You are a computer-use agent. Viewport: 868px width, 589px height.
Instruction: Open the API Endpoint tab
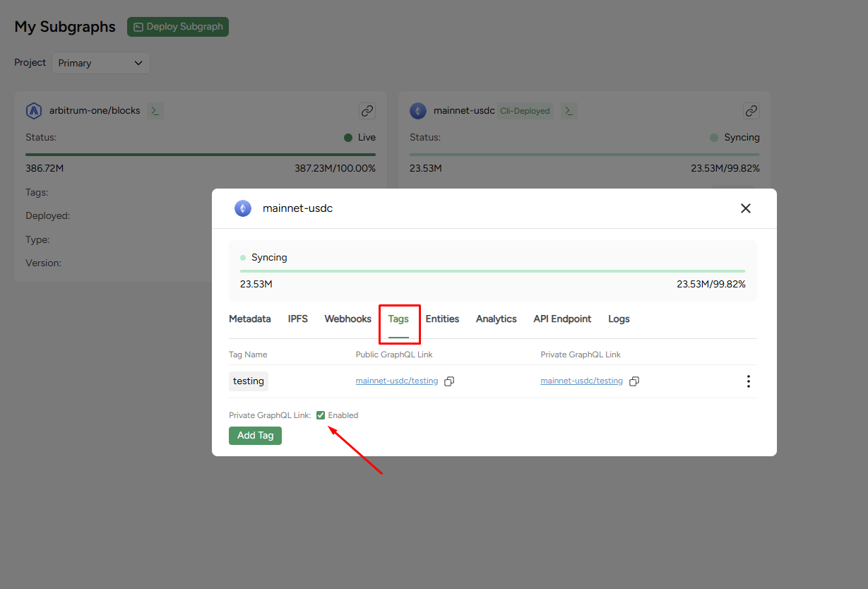tap(563, 319)
